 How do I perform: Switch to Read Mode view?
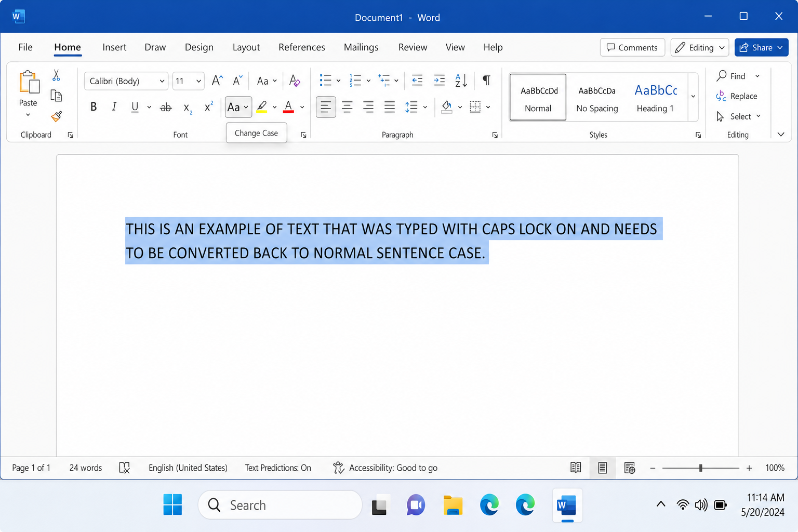(x=576, y=468)
